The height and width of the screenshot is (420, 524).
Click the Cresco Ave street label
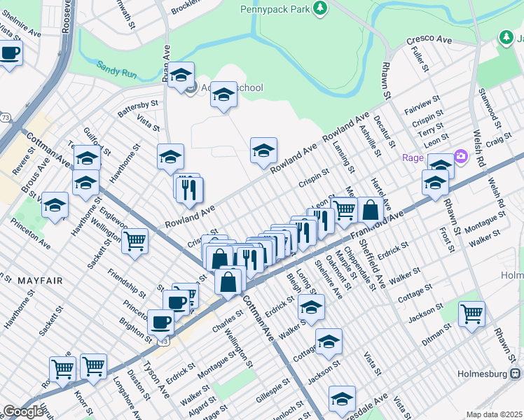click(429, 39)
